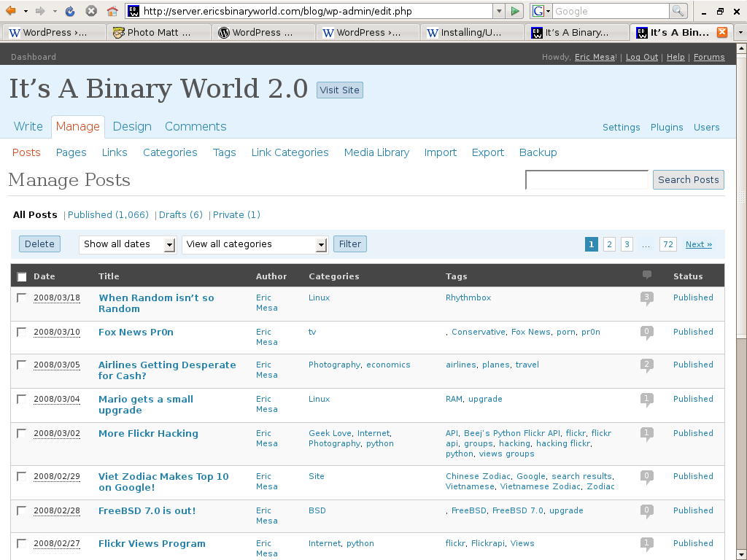Focus the browser address bar URL
The height and width of the screenshot is (560, 747).
tap(317, 11)
